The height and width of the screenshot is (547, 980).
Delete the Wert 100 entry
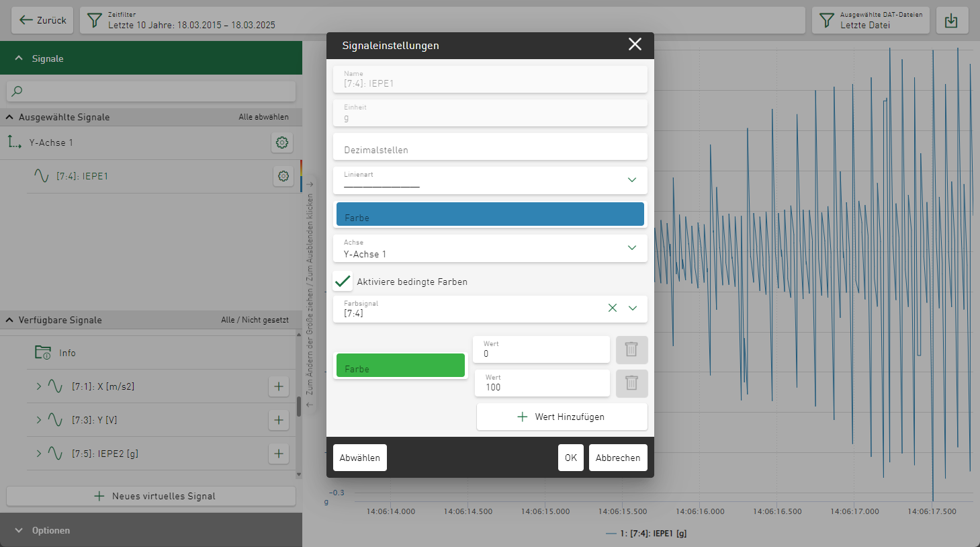click(631, 383)
